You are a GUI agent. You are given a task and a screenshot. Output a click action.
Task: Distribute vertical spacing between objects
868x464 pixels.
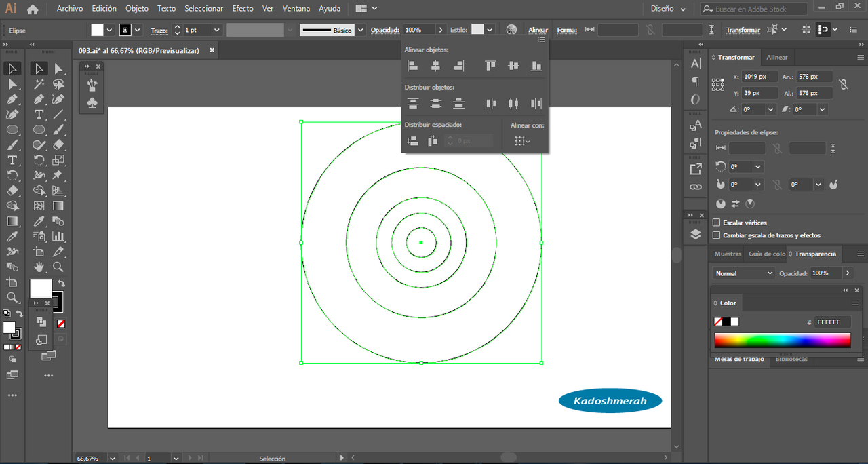coord(412,141)
